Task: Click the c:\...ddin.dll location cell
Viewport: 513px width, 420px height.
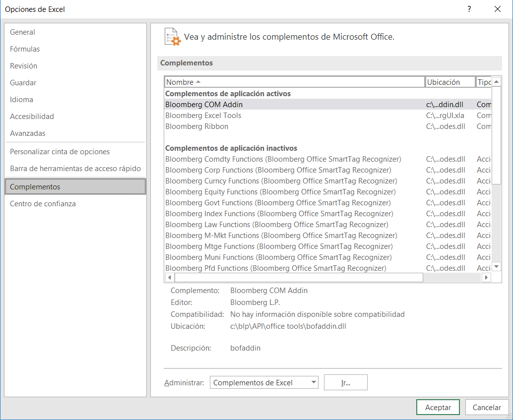Action: pos(445,105)
